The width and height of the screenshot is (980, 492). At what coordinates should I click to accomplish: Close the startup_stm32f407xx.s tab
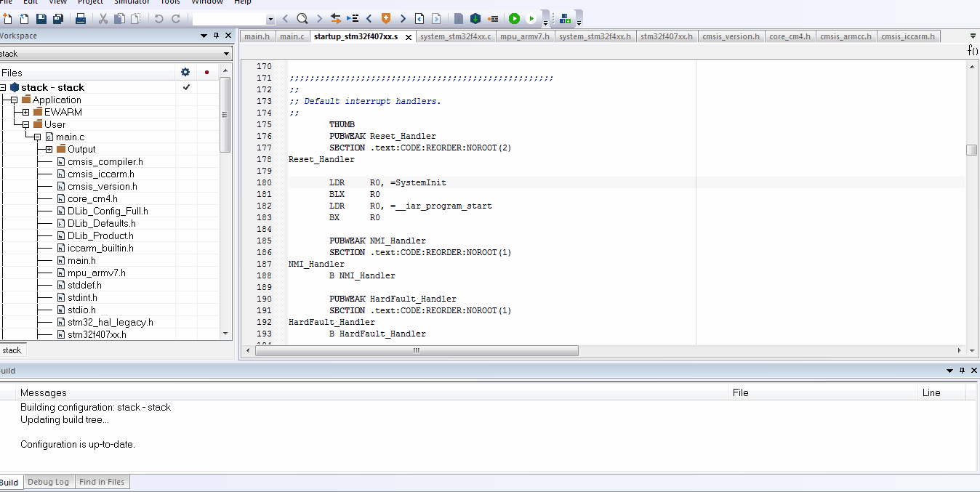(409, 37)
